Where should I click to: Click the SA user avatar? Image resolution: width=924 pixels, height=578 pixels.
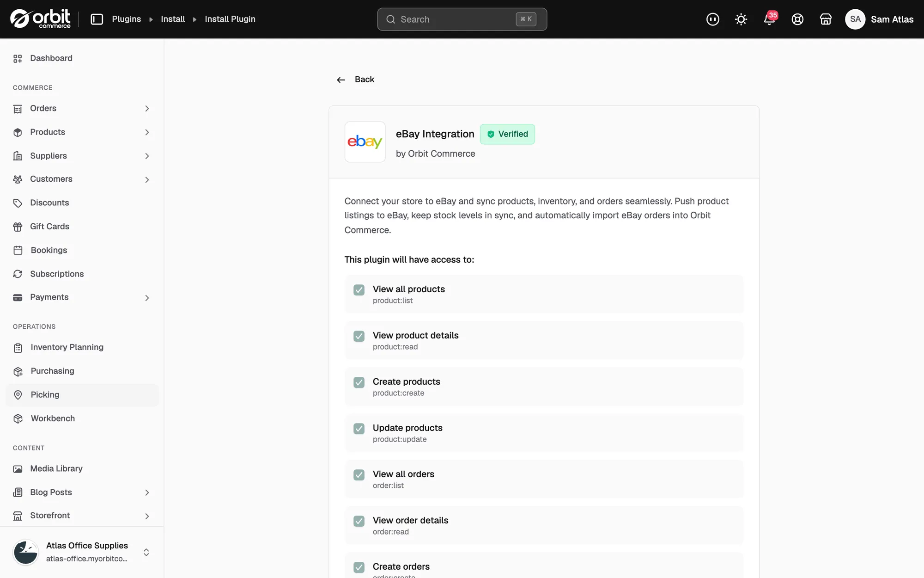tap(855, 19)
